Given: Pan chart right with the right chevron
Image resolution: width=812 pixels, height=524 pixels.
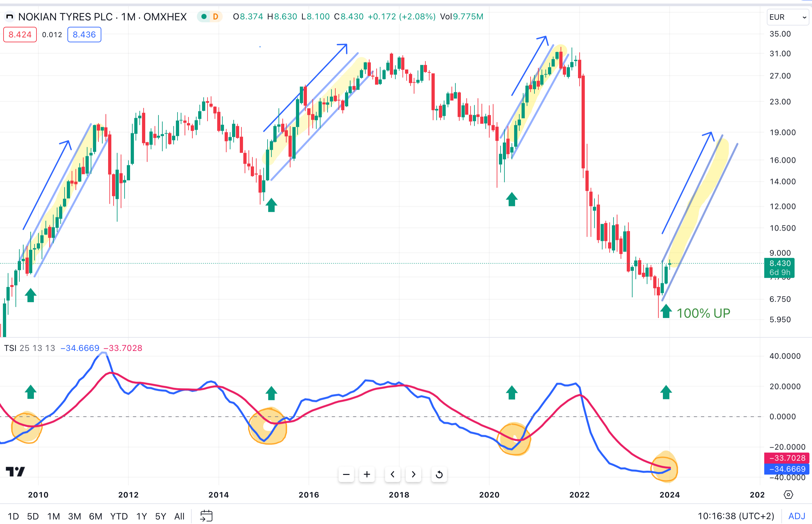Looking at the screenshot, I should tap(413, 474).
